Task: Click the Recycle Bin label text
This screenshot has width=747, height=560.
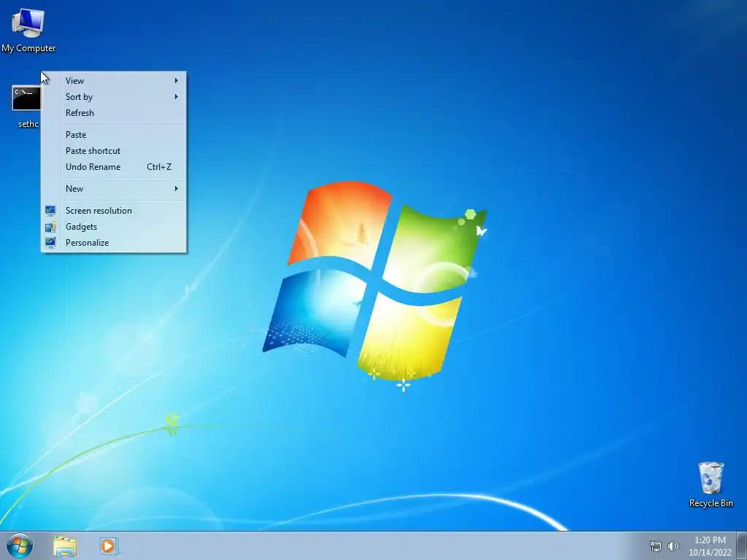Action: tap(711, 503)
